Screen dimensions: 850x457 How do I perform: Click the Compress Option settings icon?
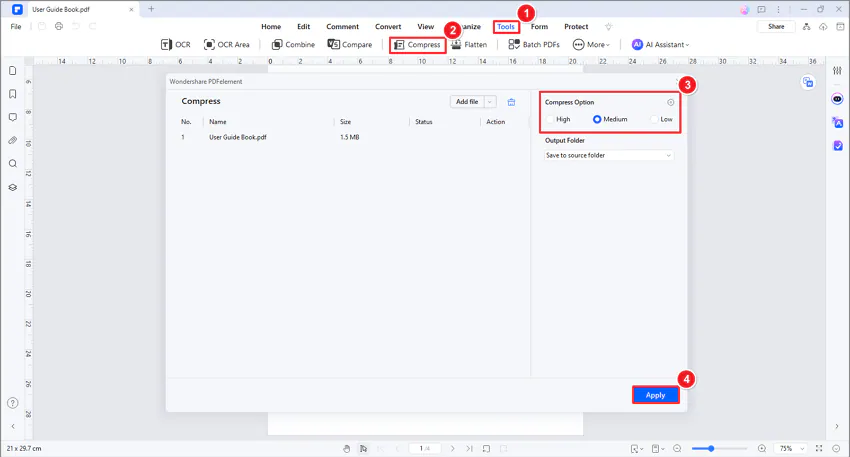671,102
